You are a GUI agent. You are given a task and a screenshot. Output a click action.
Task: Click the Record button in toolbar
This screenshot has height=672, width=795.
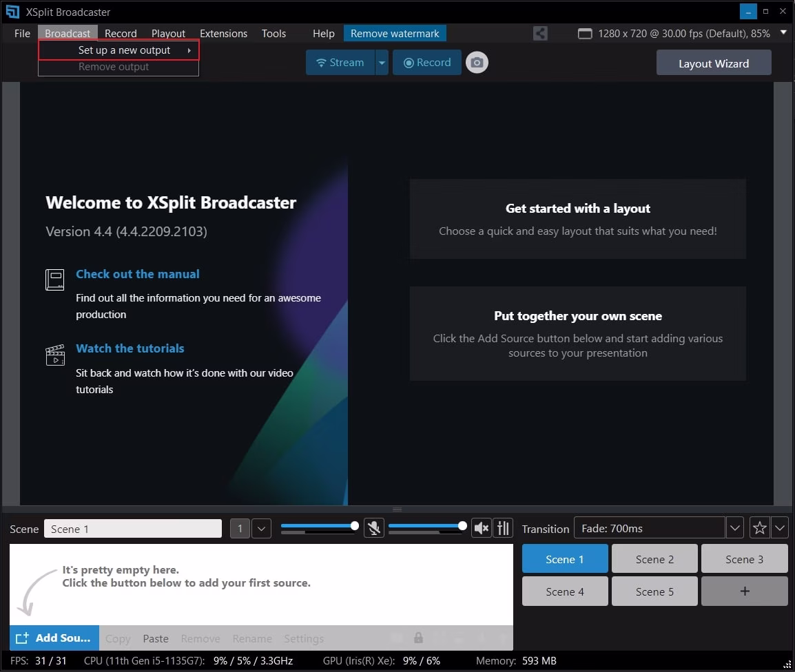427,63
